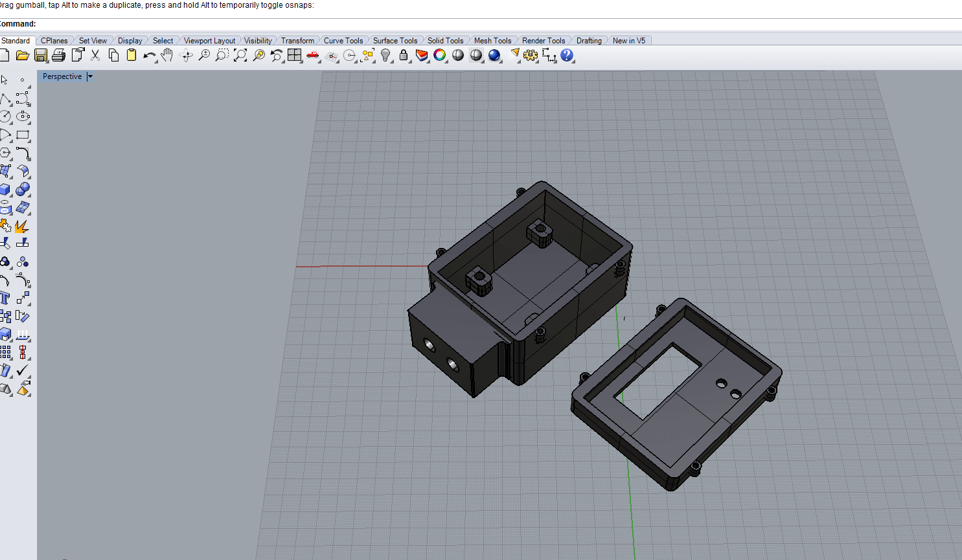Lock objects with the padlock icon
962x560 pixels.
pos(404,56)
